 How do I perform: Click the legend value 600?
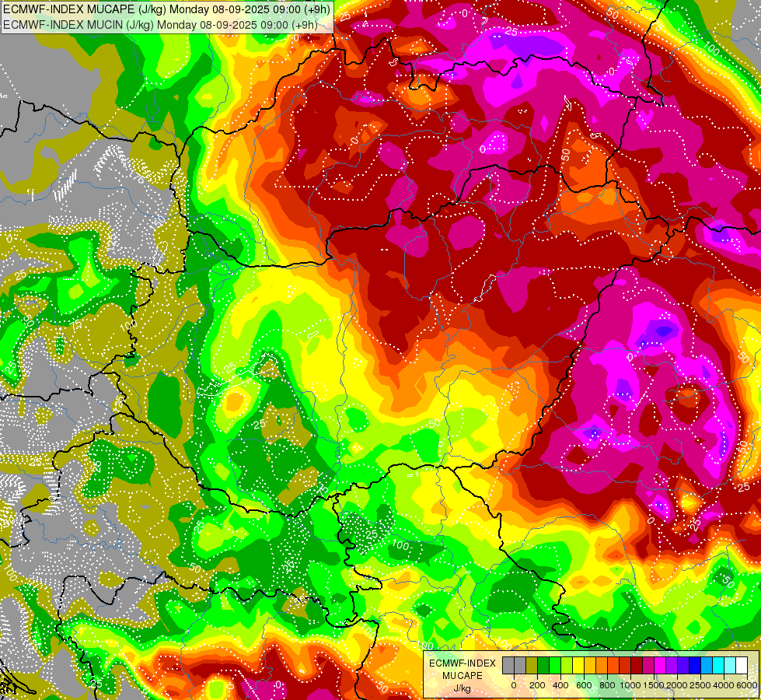(585, 685)
